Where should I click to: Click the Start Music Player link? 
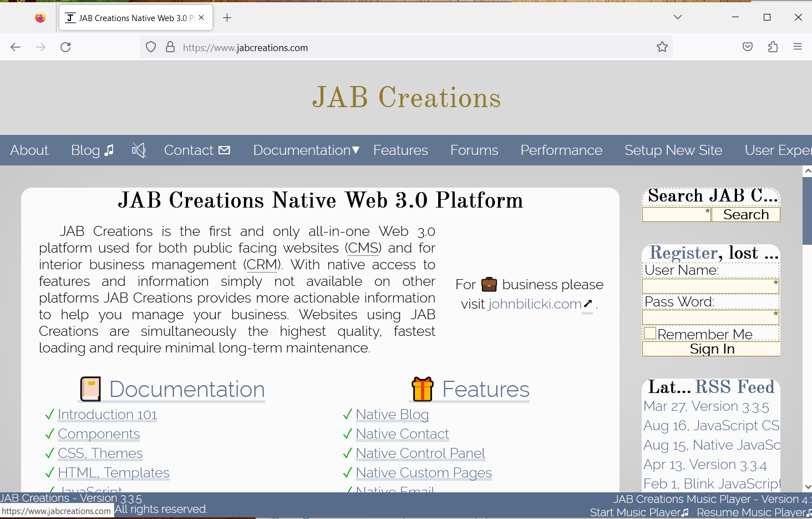click(x=639, y=512)
